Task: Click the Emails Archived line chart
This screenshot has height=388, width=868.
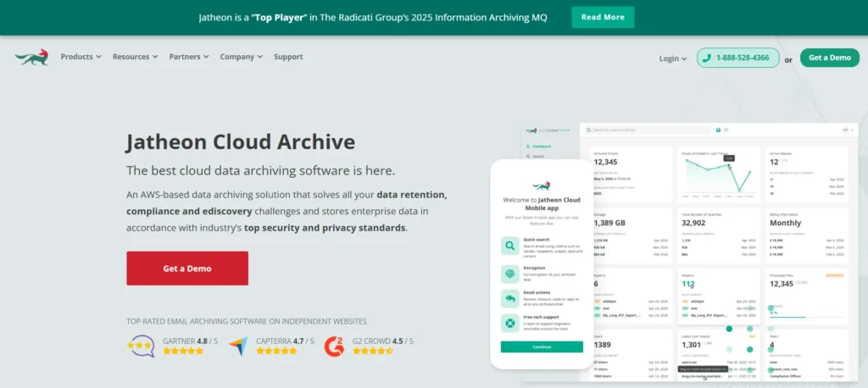Action: 718,176
